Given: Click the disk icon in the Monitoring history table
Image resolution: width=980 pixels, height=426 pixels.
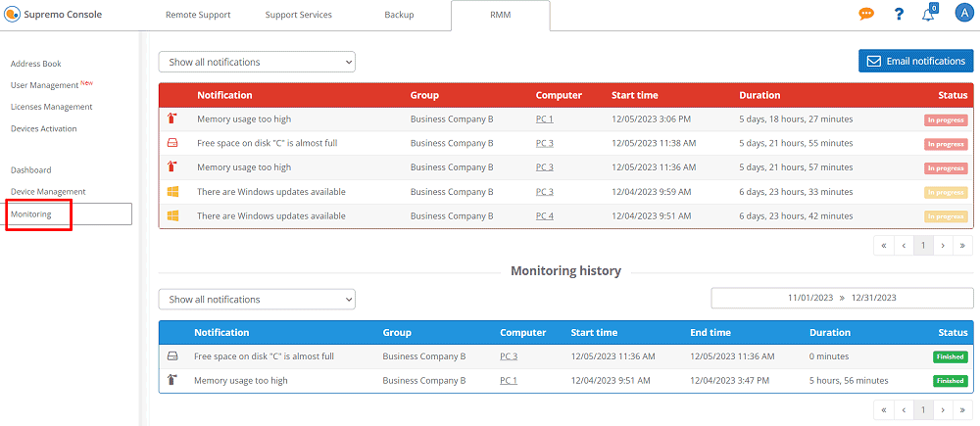Looking at the screenshot, I should point(172,356).
